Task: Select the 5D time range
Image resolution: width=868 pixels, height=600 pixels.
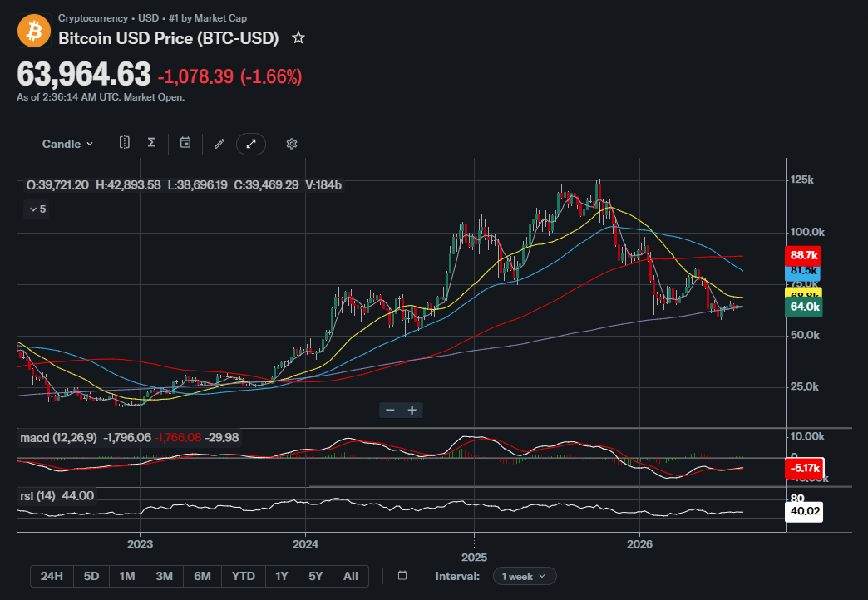Action: pos(91,576)
